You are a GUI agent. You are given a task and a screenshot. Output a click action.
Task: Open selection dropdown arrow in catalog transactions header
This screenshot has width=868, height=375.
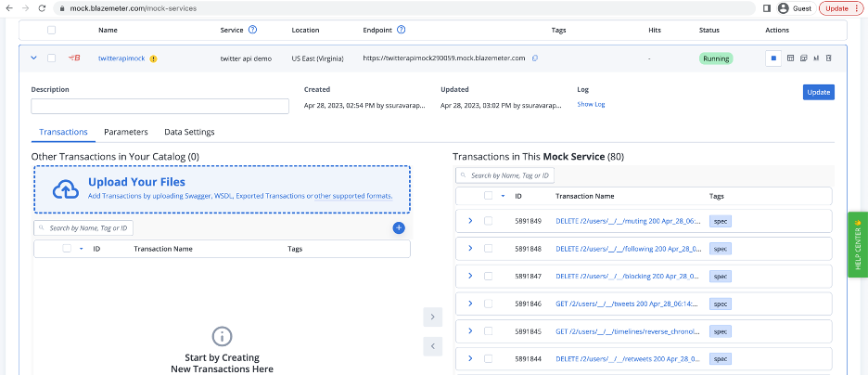82,250
